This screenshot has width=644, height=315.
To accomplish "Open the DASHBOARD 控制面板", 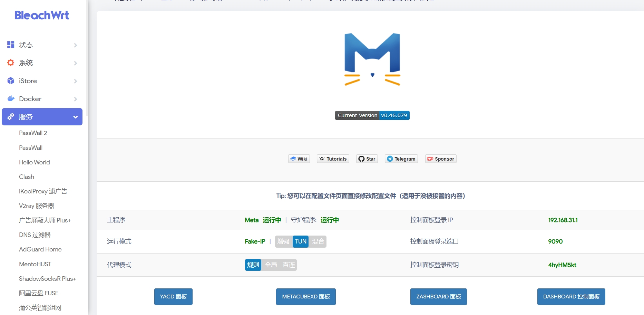I will point(571,297).
